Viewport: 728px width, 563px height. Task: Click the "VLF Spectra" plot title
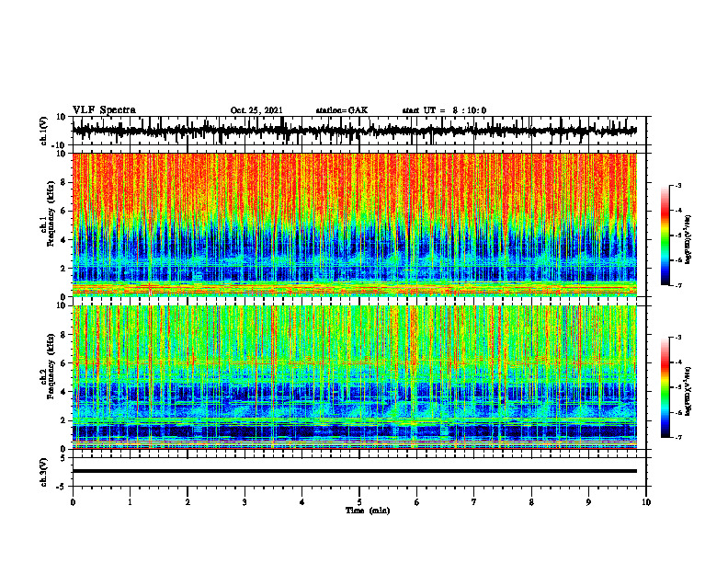[104, 109]
